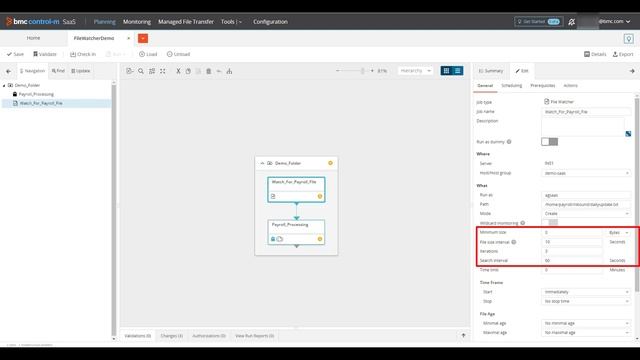
Task: Click the collapse arrow of properties panel
Action: pos(632,71)
